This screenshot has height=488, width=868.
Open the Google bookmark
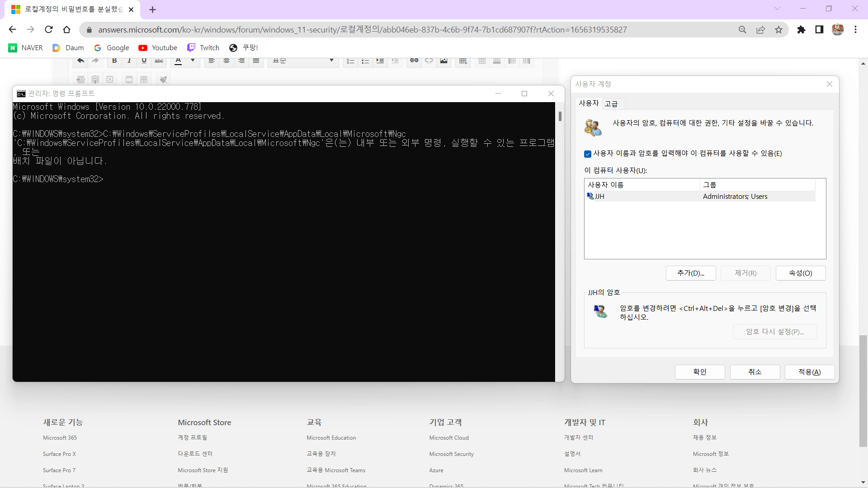point(112,48)
